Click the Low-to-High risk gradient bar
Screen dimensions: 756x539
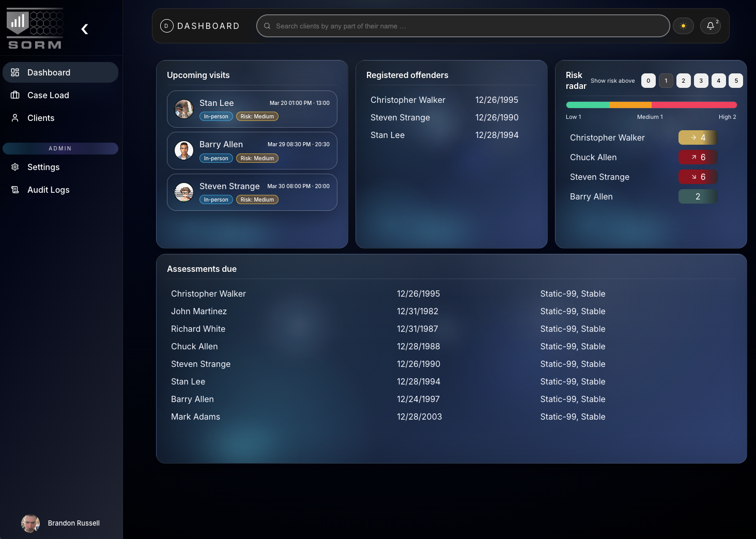tap(651, 104)
